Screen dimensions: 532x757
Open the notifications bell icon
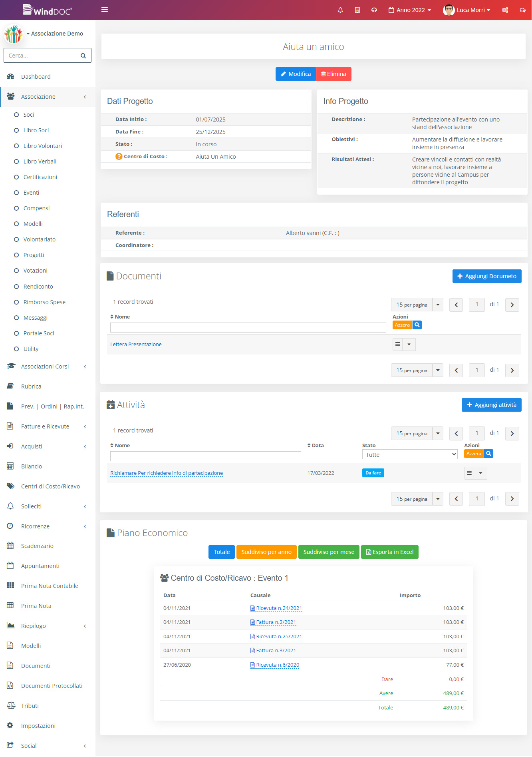click(340, 10)
